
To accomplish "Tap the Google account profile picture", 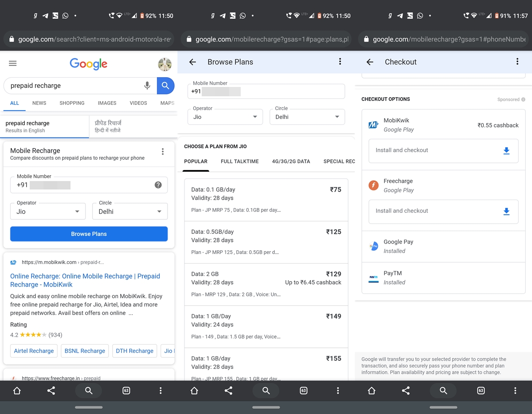I will (x=165, y=64).
